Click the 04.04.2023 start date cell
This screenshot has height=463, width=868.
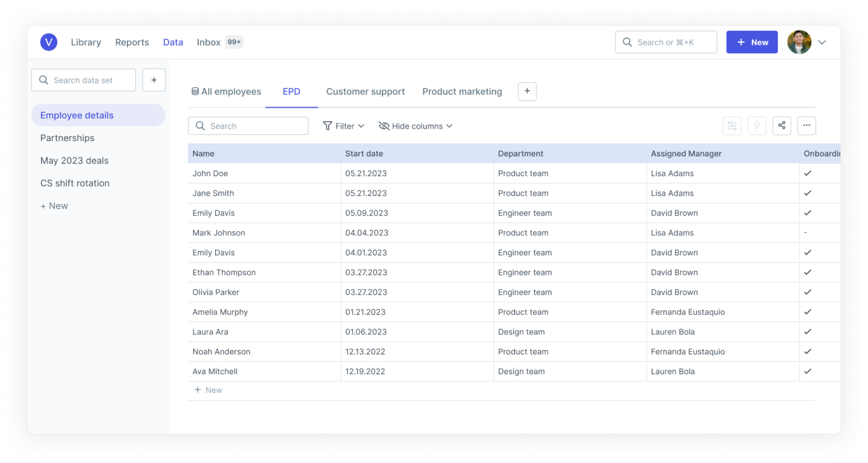click(417, 233)
